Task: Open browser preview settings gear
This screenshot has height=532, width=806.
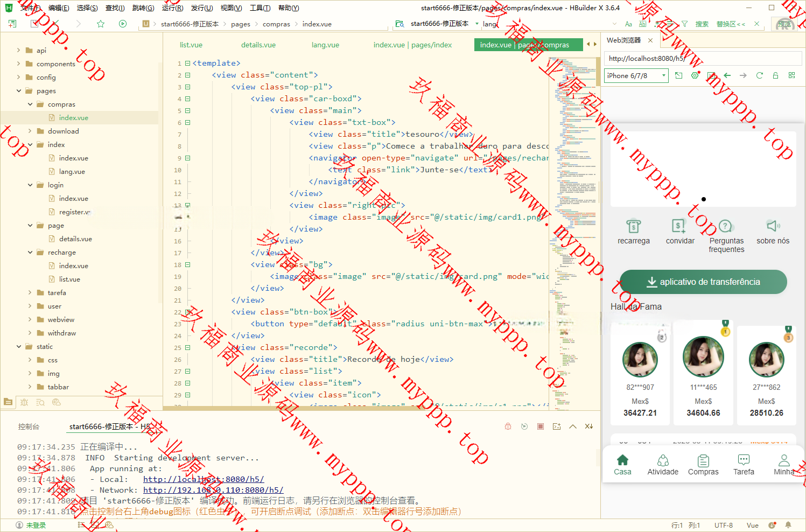Action: (x=695, y=75)
